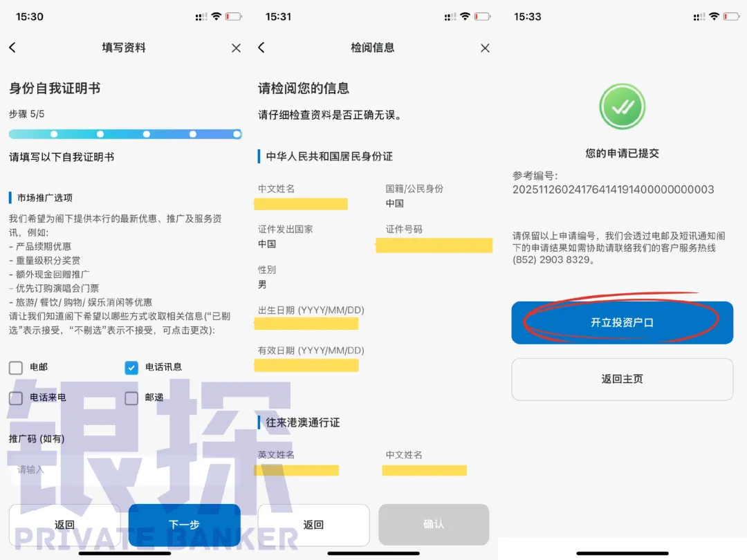Click the Wi-Fi icon on the 15:30 status bar

tap(216, 17)
